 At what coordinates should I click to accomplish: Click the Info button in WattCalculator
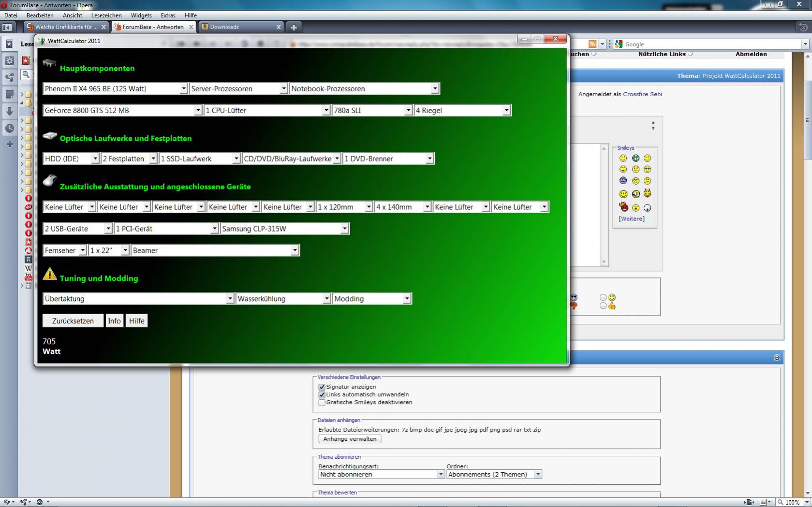(114, 321)
